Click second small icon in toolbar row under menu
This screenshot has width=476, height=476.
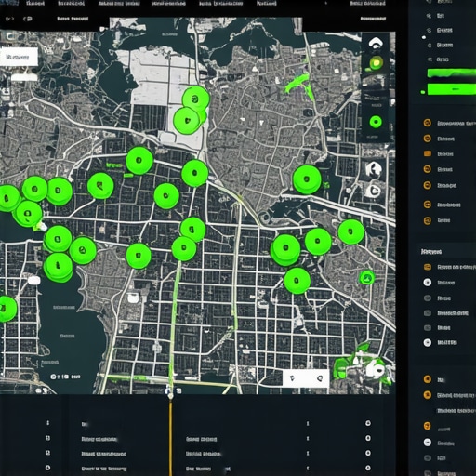coord(27,19)
